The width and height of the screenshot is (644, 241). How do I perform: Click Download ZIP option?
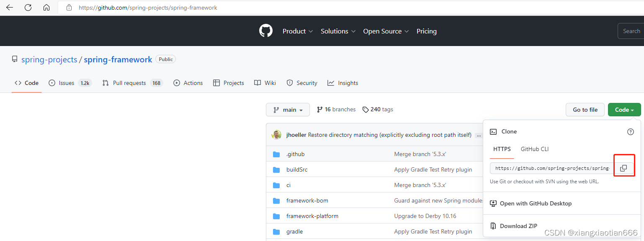click(x=518, y=226)
